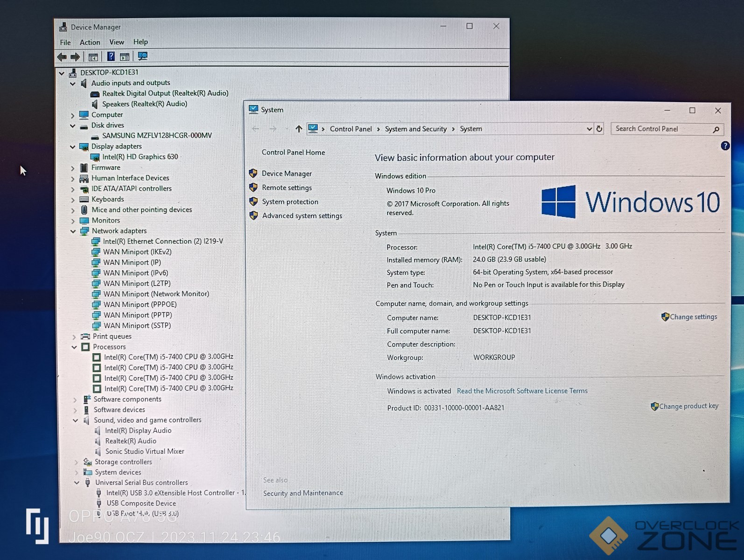Click the scan for hardware changes monitor icon
The height and width of the screenshot is (560, 744).
click(x=142, y=56)
